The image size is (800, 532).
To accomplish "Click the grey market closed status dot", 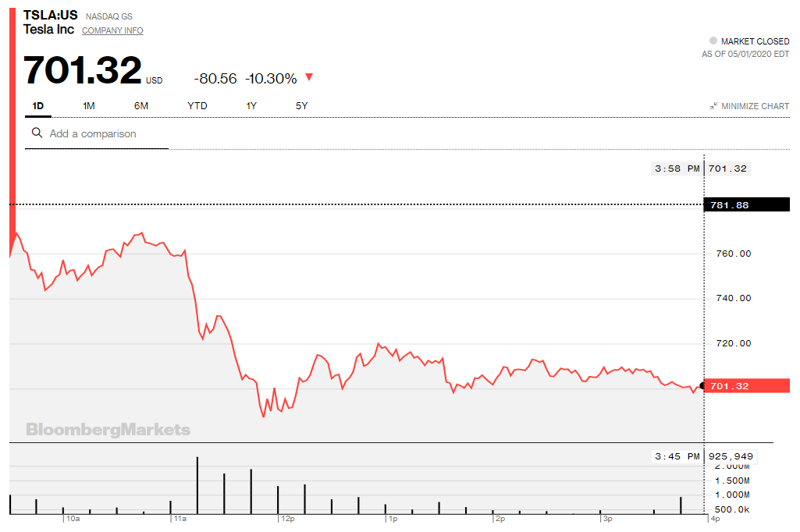I will tap(713, 41).
